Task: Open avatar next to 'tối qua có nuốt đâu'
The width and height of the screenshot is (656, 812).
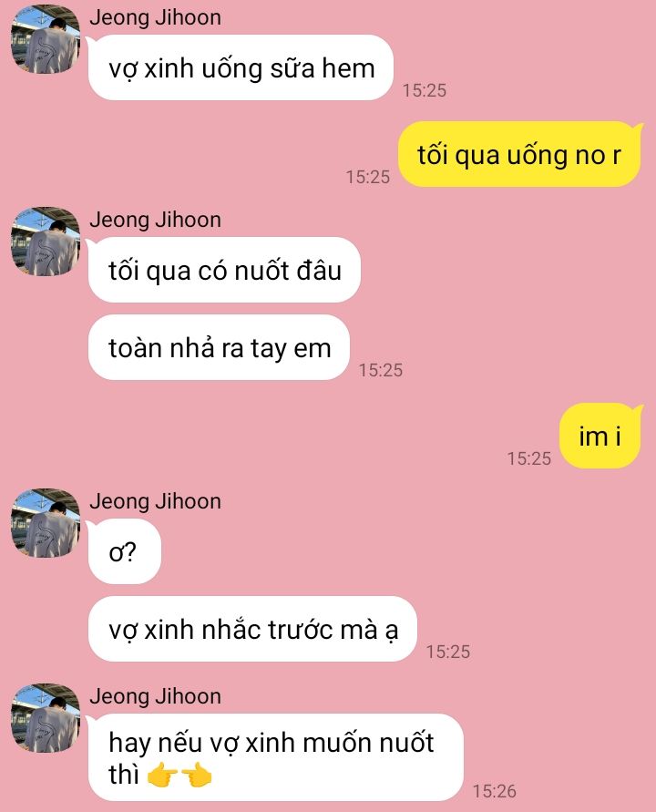Action: click(x=46, y=242)
